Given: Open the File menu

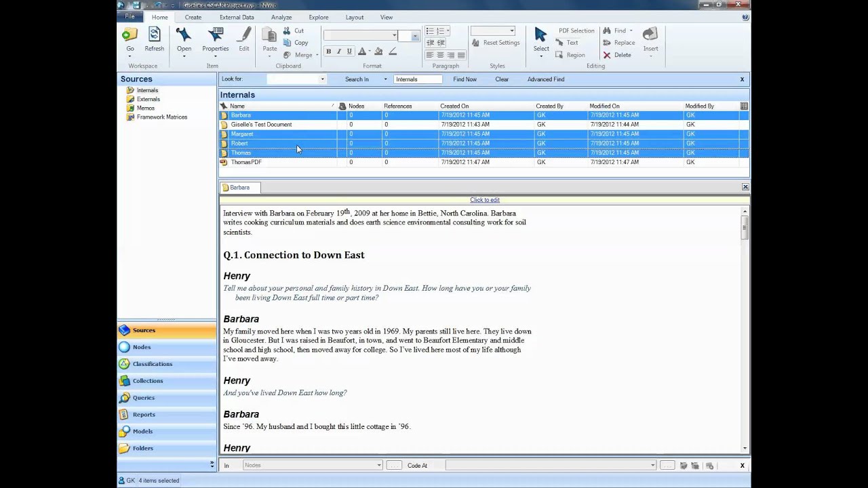Looking at the screenshot, I should click(x=130, y=16).
